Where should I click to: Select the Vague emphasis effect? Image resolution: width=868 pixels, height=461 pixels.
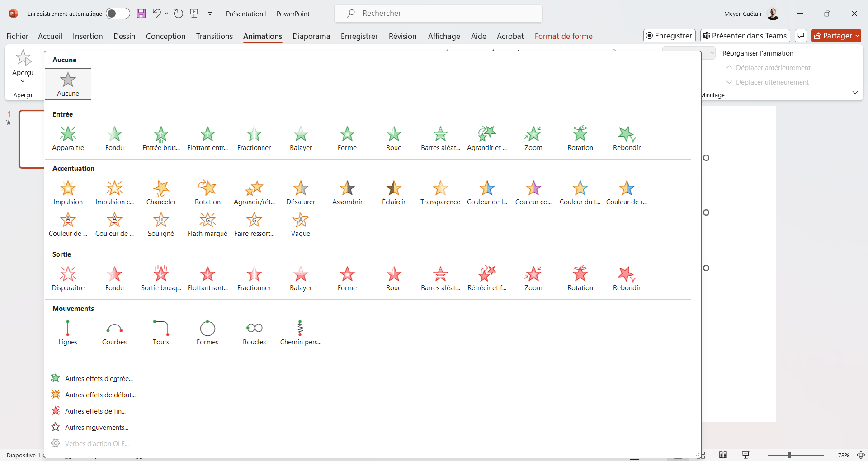[x=301, y=224]
